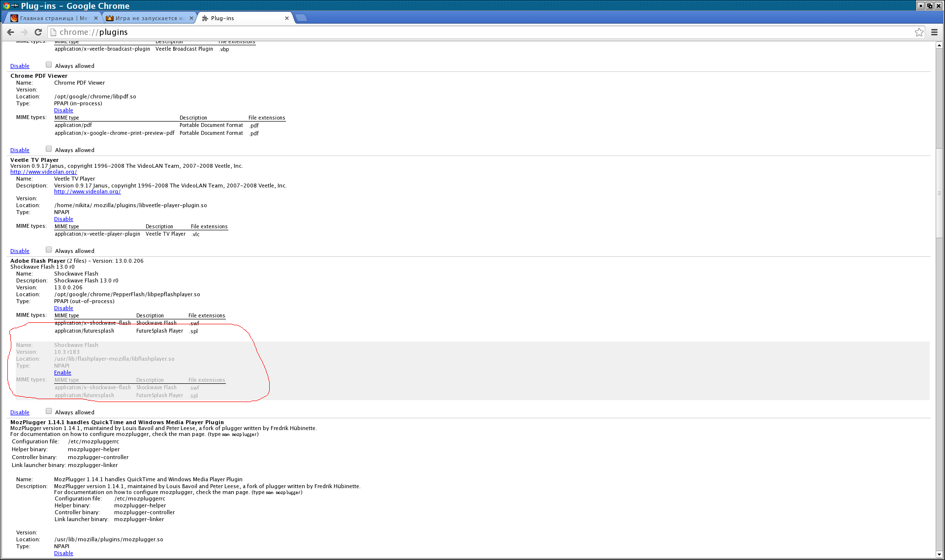The height and width of the screenshot is (560, 945).
Task: Click the /usr/lib/flashplayer-mozilla/libflashplayer.so path
Action: point(114,359)
